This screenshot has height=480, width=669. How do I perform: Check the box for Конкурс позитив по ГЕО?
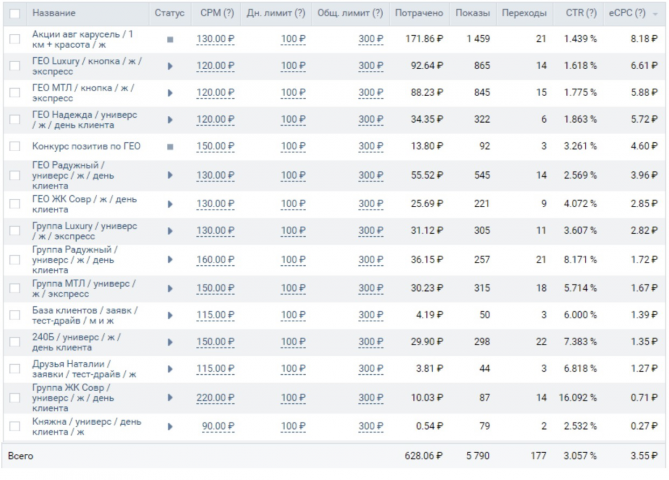15,146
